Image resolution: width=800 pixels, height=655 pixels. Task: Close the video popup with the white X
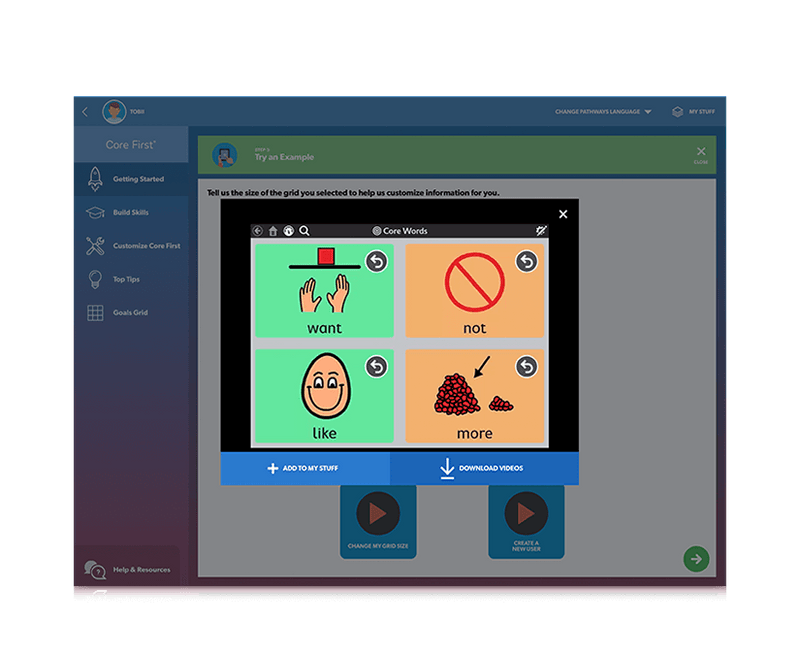point(563,214)
